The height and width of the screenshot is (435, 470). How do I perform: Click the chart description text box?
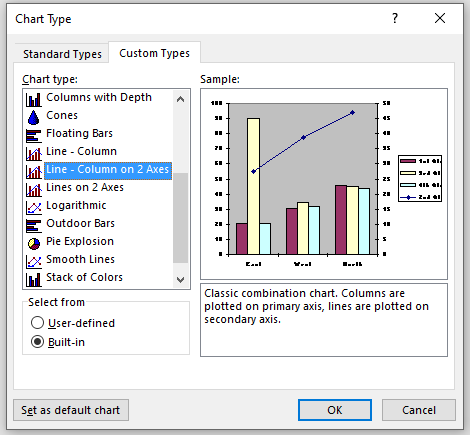click(x=324, y=320)
